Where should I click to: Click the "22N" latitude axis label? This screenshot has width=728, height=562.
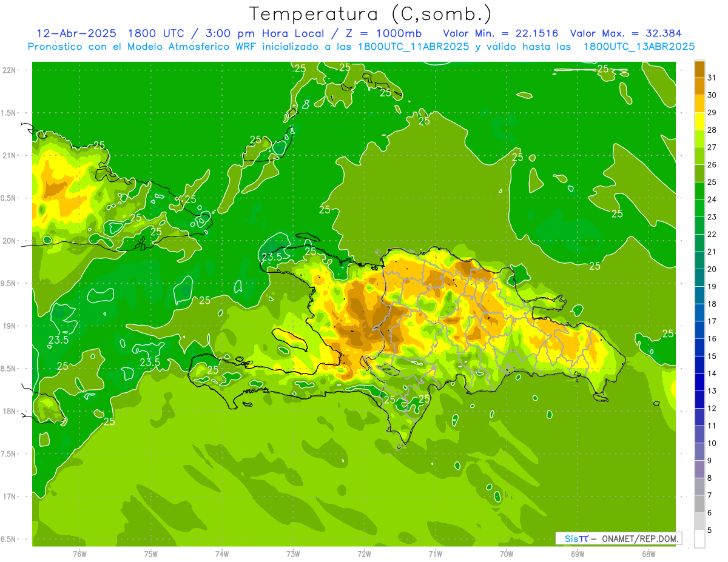10,70
